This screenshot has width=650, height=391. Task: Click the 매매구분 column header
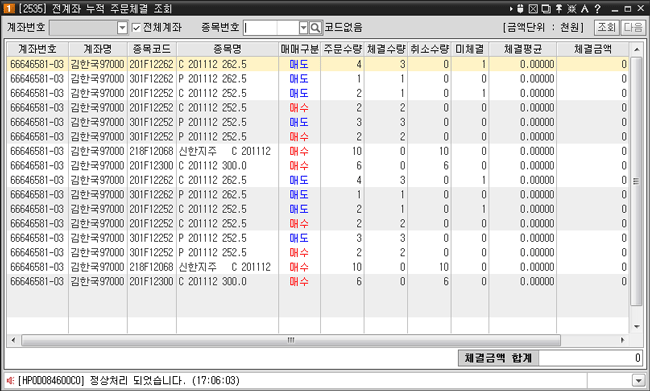tap(299, 49)
